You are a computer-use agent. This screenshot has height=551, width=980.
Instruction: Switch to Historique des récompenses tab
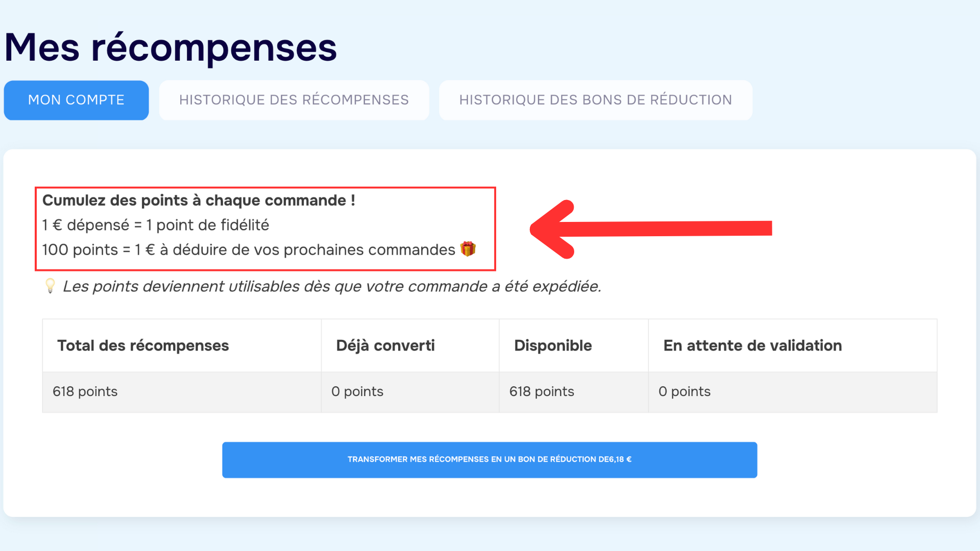click(x=294, y=100)
